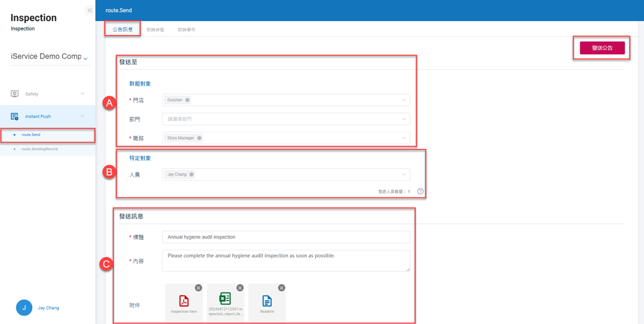Open route.SendingRecord in the sidebar
Viewport: 644px width, 324px height.
[40, 149]
